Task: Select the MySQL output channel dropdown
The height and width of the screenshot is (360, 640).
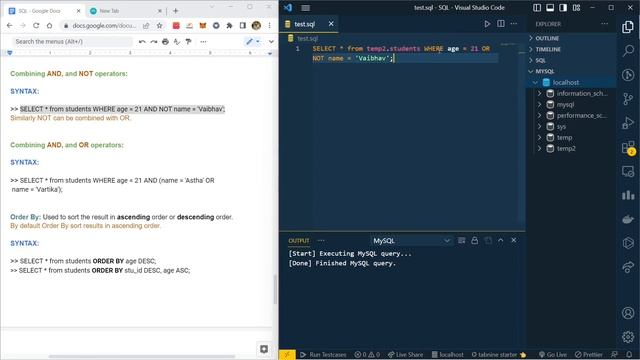Action: tap(411, 241)
